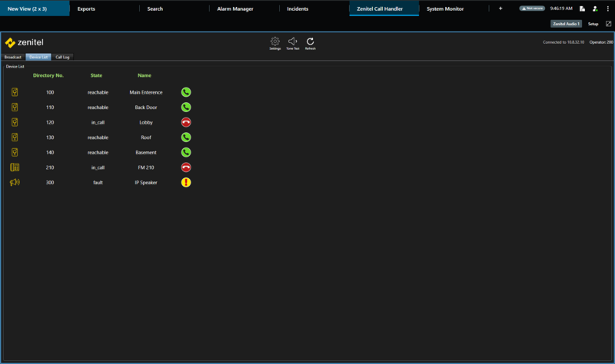Viewport: 615px width, 364px height.
Task: Toggle full screen view mode
Action: pos(608,24)
